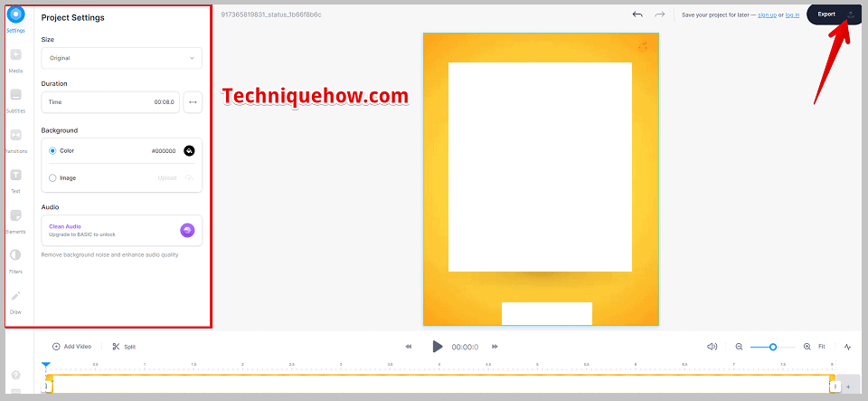Click the timeline zoom slider handle
The height and width of the screenshot is (401, 868).
[x=773, y=347]
